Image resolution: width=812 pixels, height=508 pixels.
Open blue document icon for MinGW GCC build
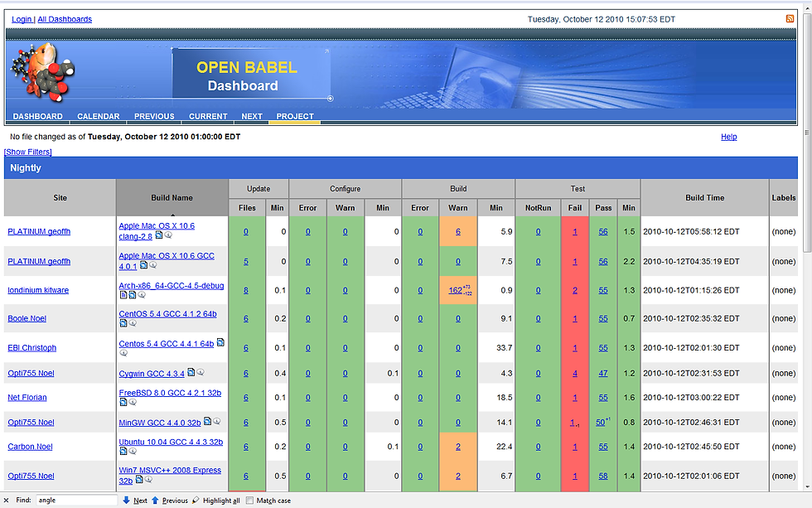(x=208, y=421)
